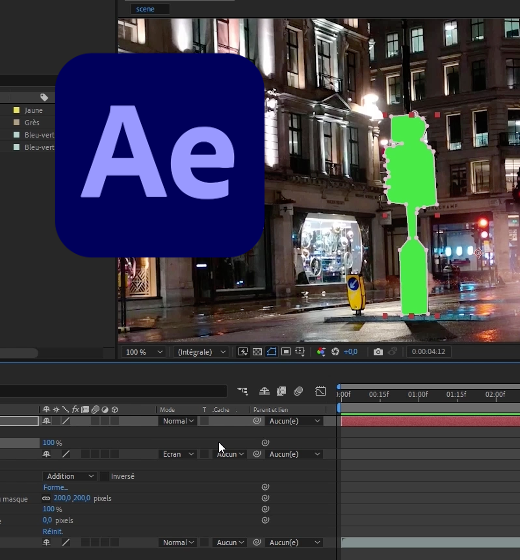Click the Shy column header icon

click(x=46, y=410)
